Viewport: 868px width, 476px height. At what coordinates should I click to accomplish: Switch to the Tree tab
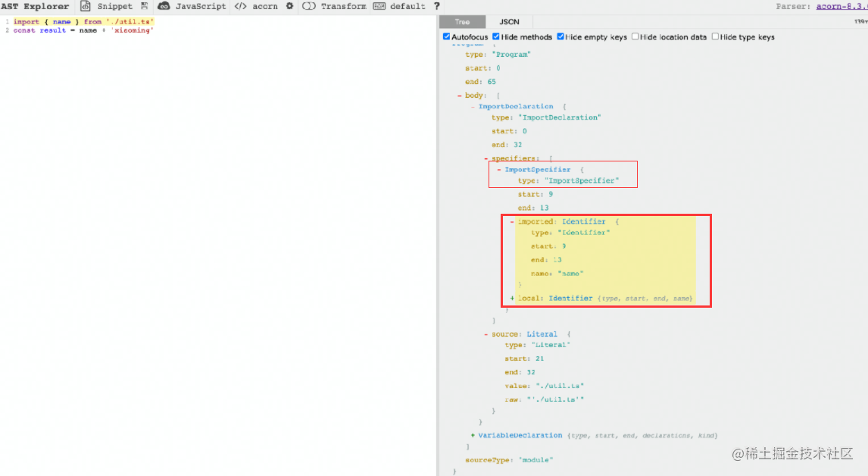coord(462,22)
